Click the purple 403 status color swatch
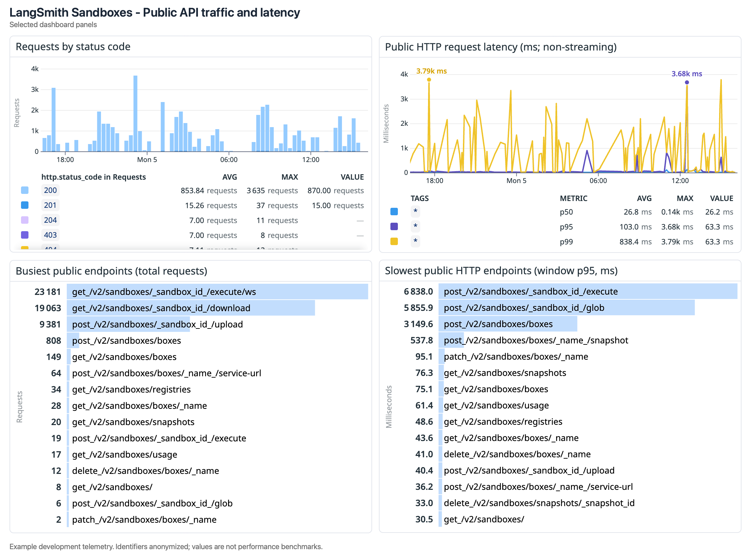Screen dimensions: 751x560 coord(25,235)
